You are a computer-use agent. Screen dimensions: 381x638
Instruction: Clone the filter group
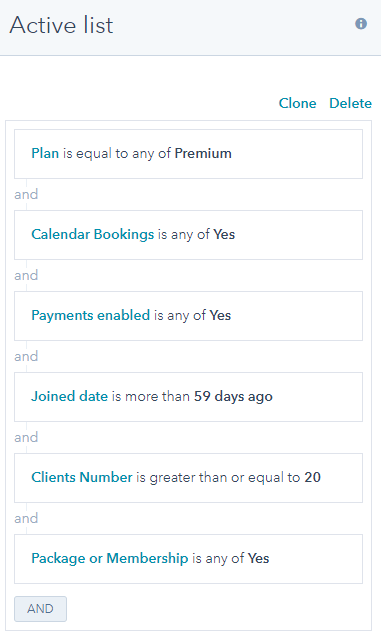coord(297,103)
